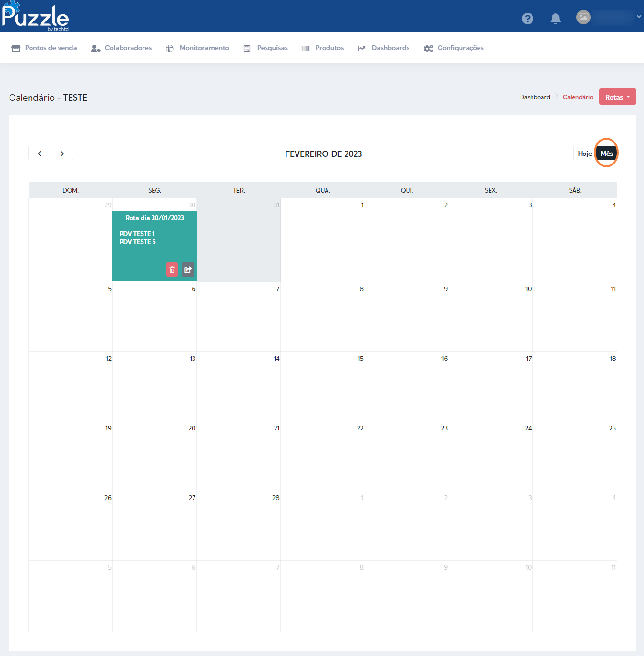Viewport: 644px width, 656px height.
Task: Click the store icon beside Pontos de venda
Action: tap(16, 49)
